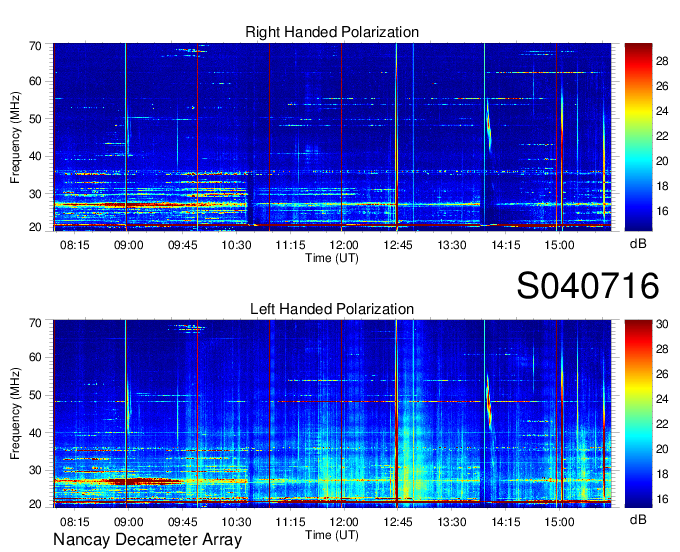Click '11:15' time tick of Right Handed plot
Viewport: 680px width, 552px height.
tap(291, 245)
